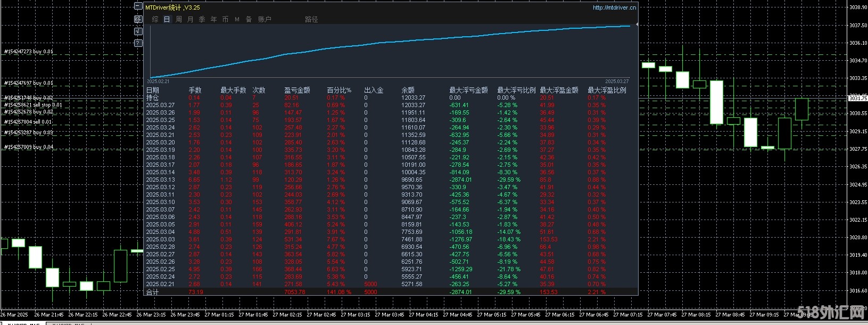Click total percentage 141.08 %
Screen dimensions: 868x325
point(338,292)
